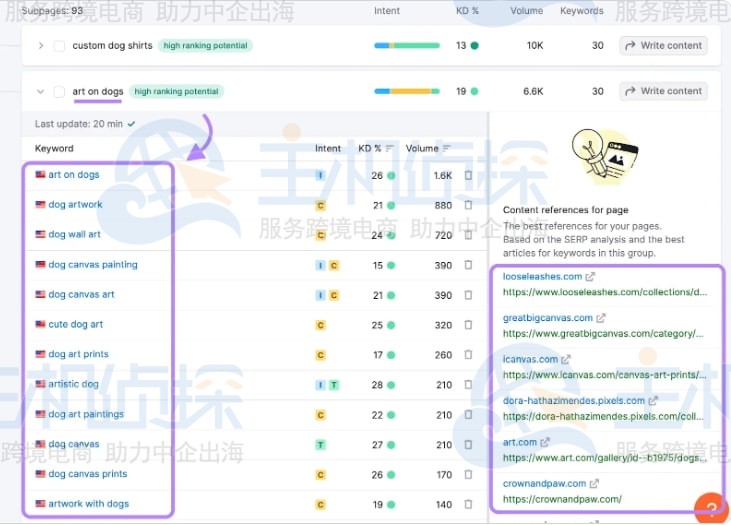Open dora-hathazimendes.pixels.com external link icon
The image size is (731, 525).
coord(653,401)
